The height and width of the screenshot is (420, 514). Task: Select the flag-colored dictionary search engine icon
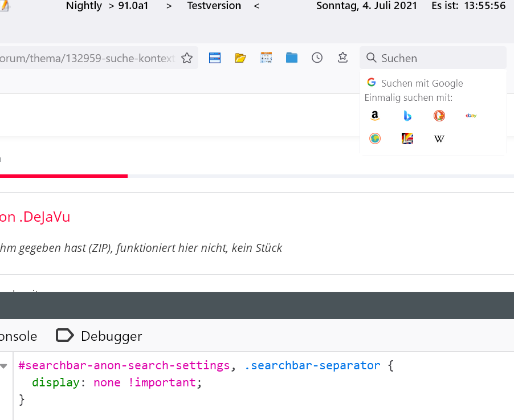click(407, 138)
